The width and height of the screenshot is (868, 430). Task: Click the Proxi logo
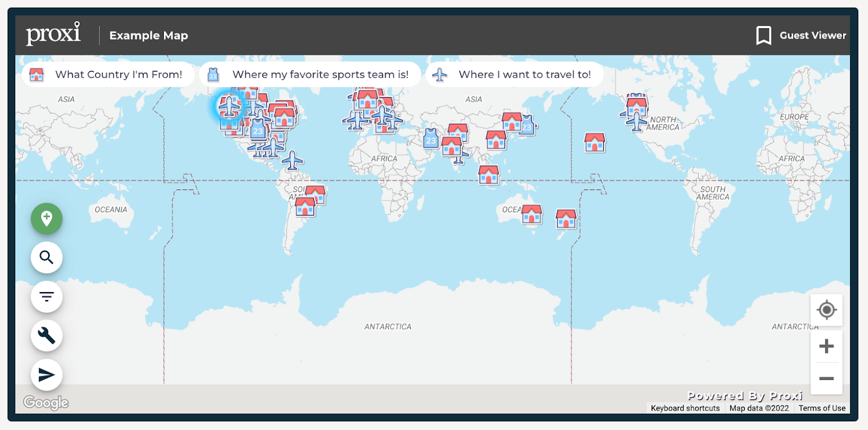pyautogui.click(x=53, y=34)
